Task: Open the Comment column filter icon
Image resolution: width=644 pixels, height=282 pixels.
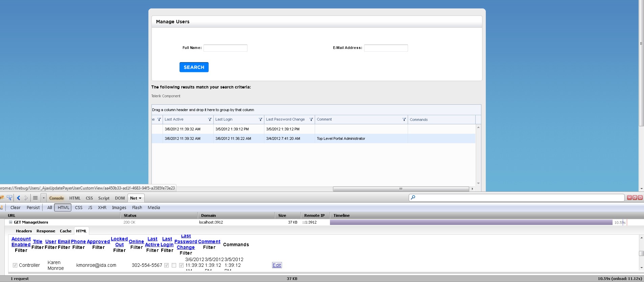Action: point(404,120)
